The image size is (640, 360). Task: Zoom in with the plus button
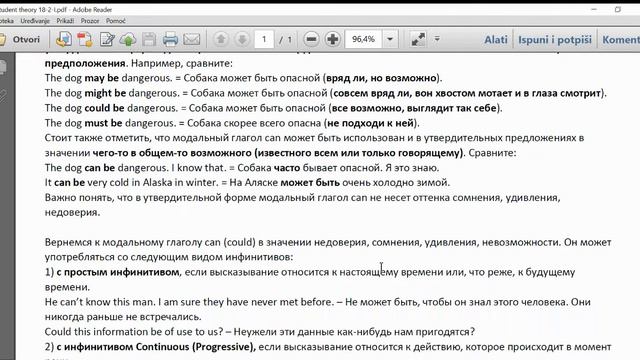coord(333,39)
